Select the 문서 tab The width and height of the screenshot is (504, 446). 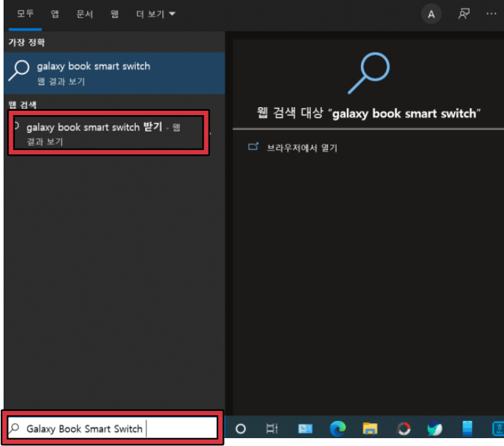(x=84, y=14)
